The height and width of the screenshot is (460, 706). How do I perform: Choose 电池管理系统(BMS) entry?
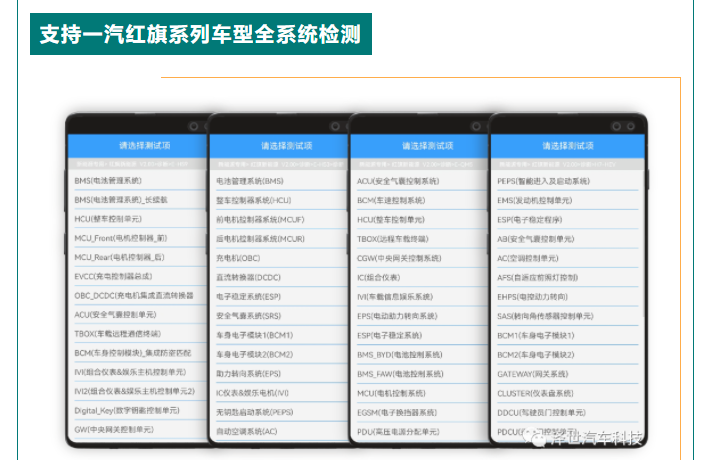[x=279, y=181]
